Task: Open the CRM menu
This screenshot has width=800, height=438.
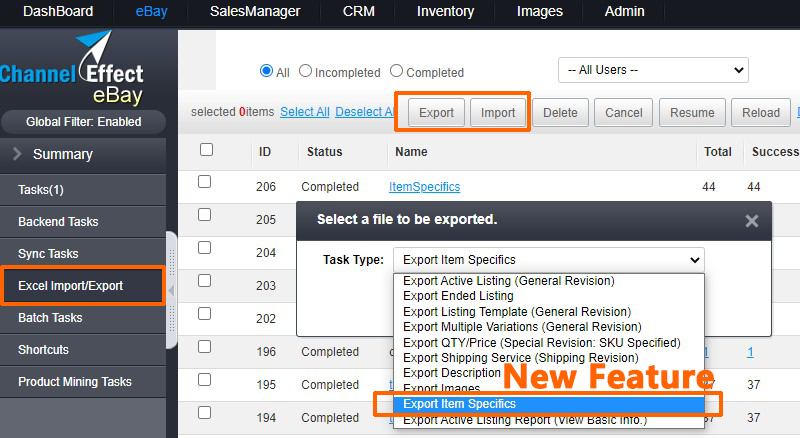Action: pos(359,11)
